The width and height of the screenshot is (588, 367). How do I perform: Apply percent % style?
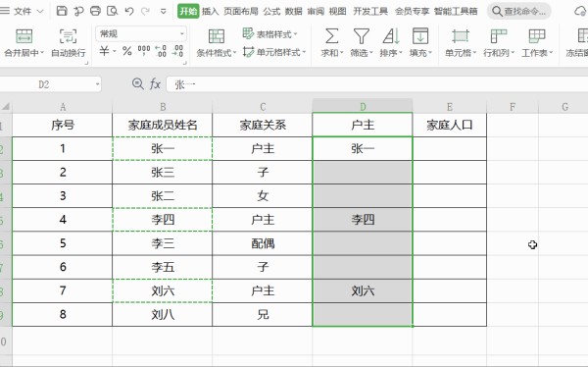[x=127, y=51]
